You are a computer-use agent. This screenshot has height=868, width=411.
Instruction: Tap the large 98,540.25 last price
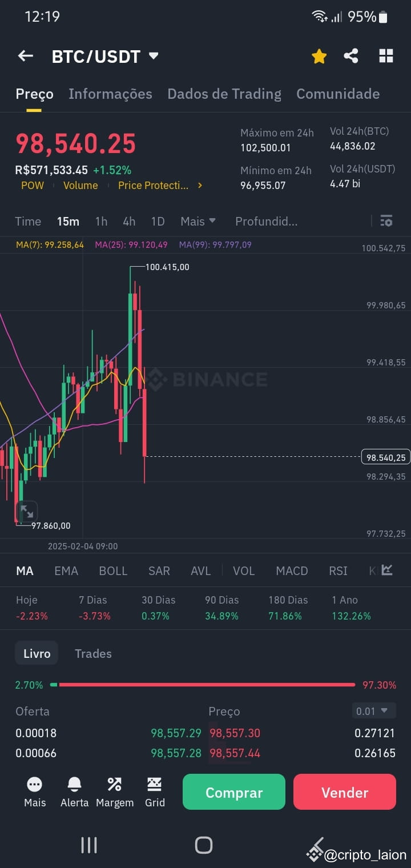[75, 143]
